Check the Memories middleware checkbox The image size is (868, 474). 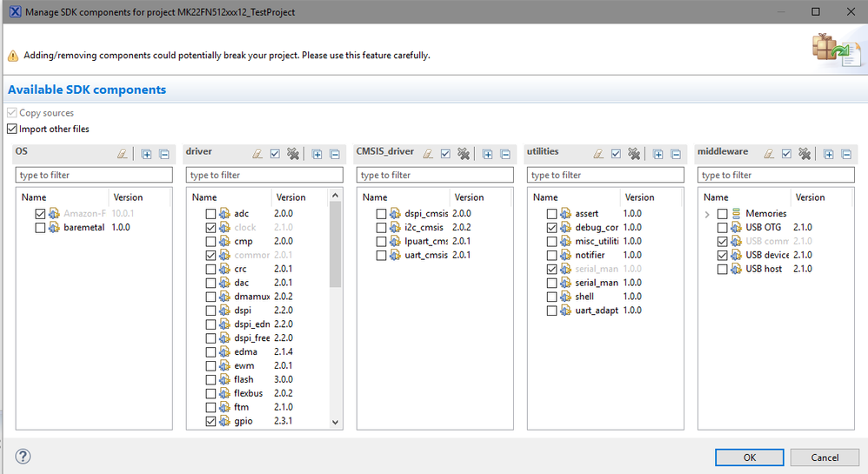(x=722, y=214)
